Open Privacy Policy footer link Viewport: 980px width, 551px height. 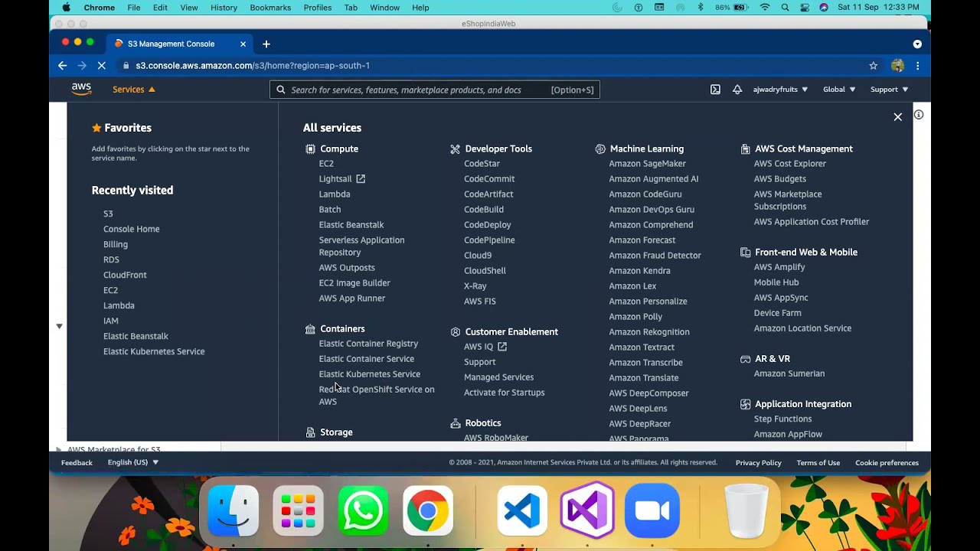click(758, 463)
